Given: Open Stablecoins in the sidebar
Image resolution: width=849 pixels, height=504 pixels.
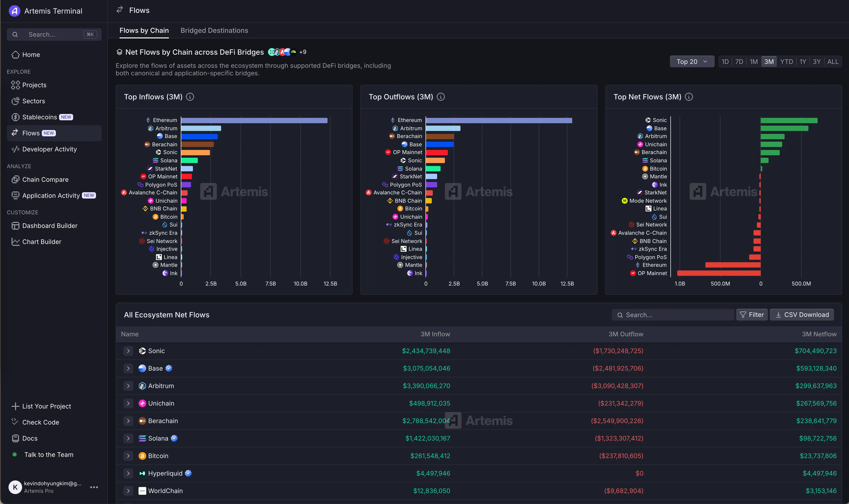Looking at the screenshot, I should point(39,117).
